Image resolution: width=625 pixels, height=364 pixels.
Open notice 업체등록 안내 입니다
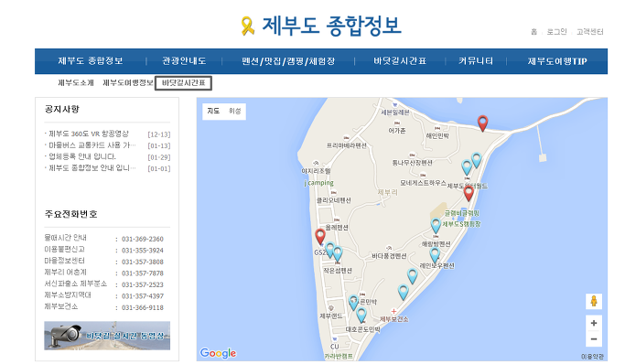coord(82,156)
